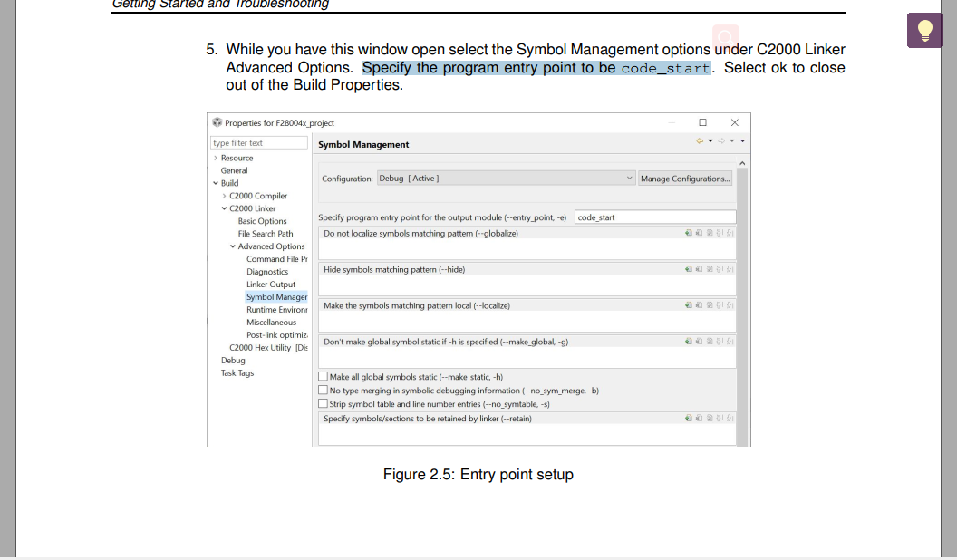Screen dimensions: 957x560
Task: Move the --hide entry up
Action: click(x=720, y=269)
